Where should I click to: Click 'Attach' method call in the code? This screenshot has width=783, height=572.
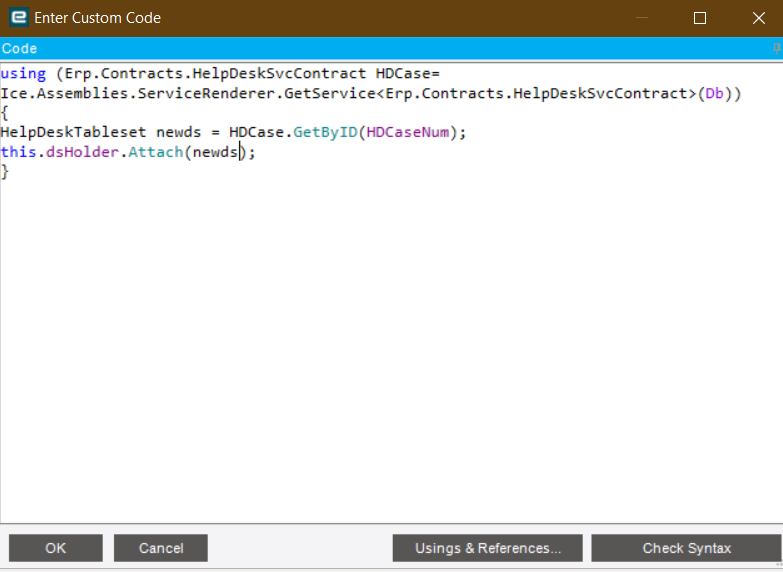tap(156, 152)
